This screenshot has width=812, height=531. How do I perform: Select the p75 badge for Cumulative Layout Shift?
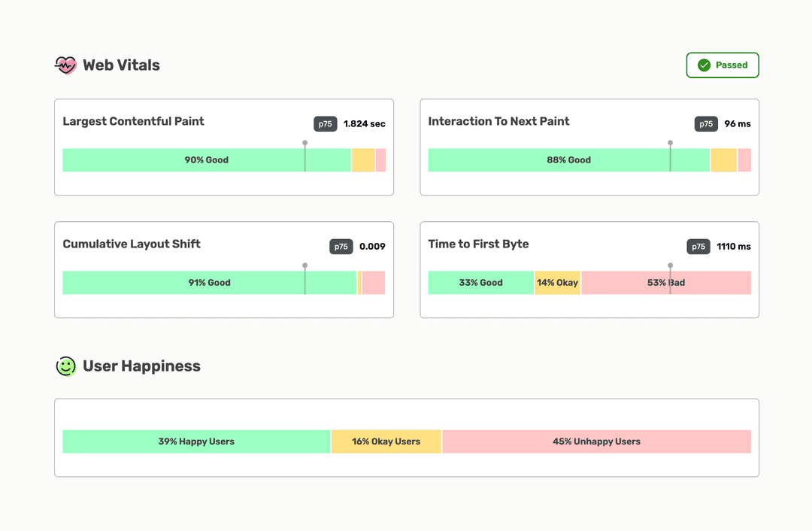click(x=341, y=246)
